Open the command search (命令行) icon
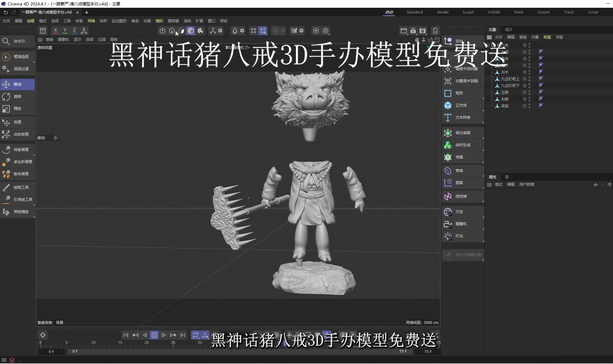 tap(6, 41)
